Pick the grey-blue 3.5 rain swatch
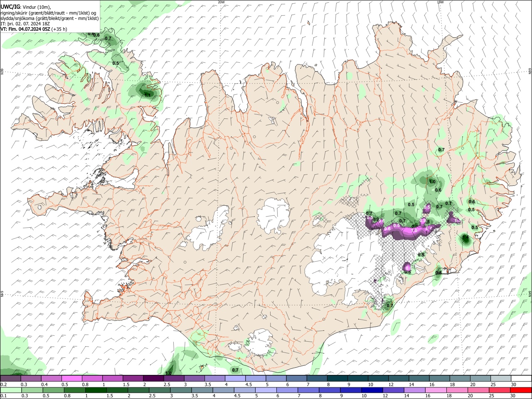The width and height of the screenshot is (532, 399). tap(202, 390)
